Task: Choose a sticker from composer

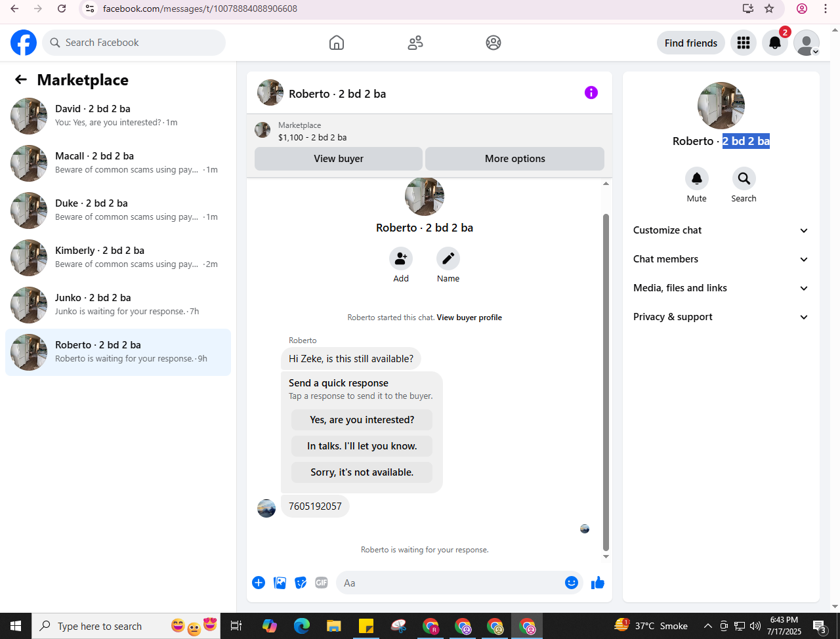Action: click(301, 583)
